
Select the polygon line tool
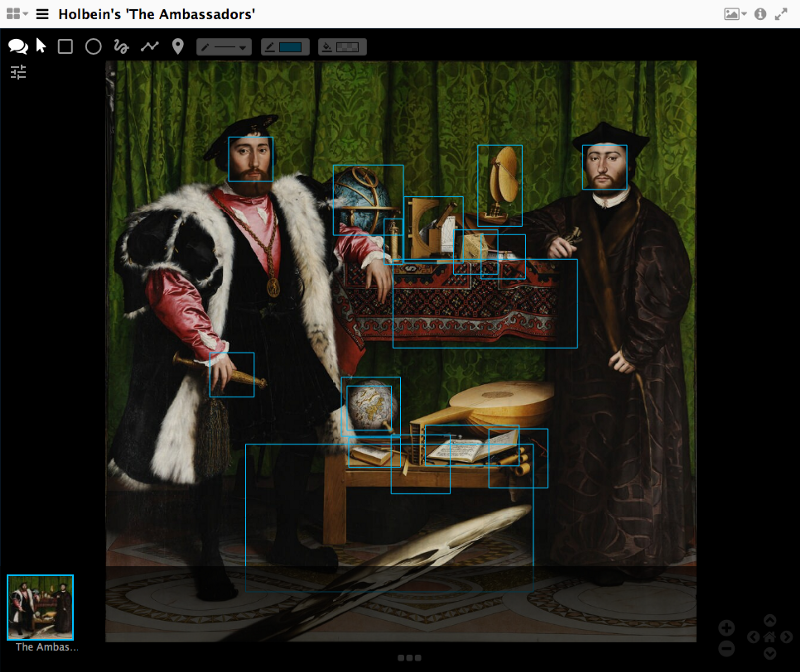coord(150,46)
